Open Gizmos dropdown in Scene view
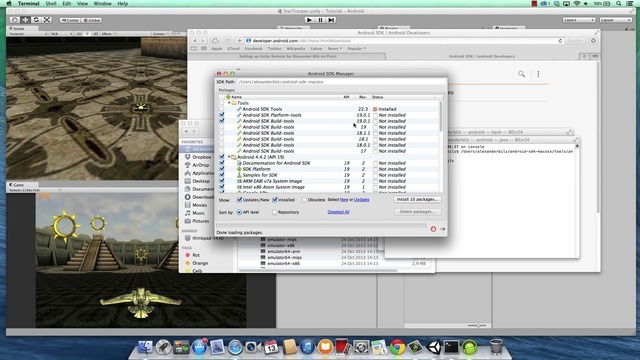The height and width of the screenshot is (360, 640). [160, 34]
